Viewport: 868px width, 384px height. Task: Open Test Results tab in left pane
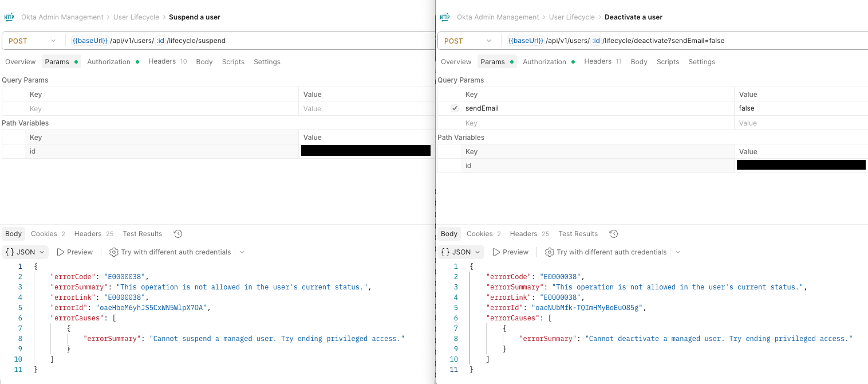coord(143,234)
